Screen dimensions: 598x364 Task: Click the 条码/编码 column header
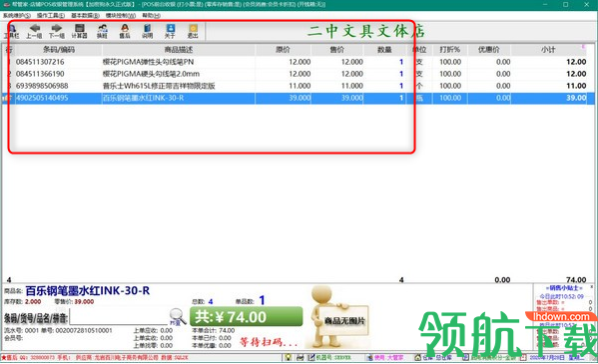click(x=58, y=50)
